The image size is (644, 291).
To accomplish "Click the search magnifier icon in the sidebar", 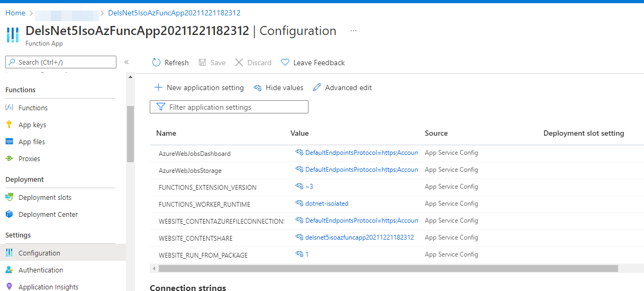I will [x=12, y=62].
